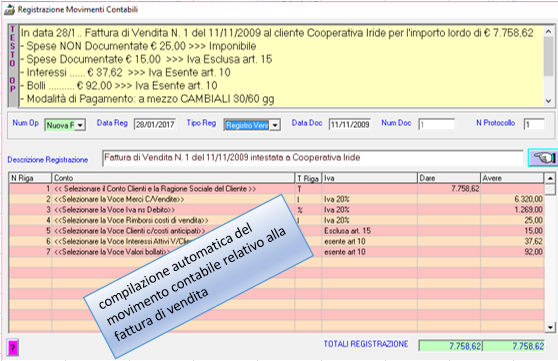The height and width of the screenshot is (361, 558).
Task: Click the total Avere field 7.758,62
Action: coord(514,346)
